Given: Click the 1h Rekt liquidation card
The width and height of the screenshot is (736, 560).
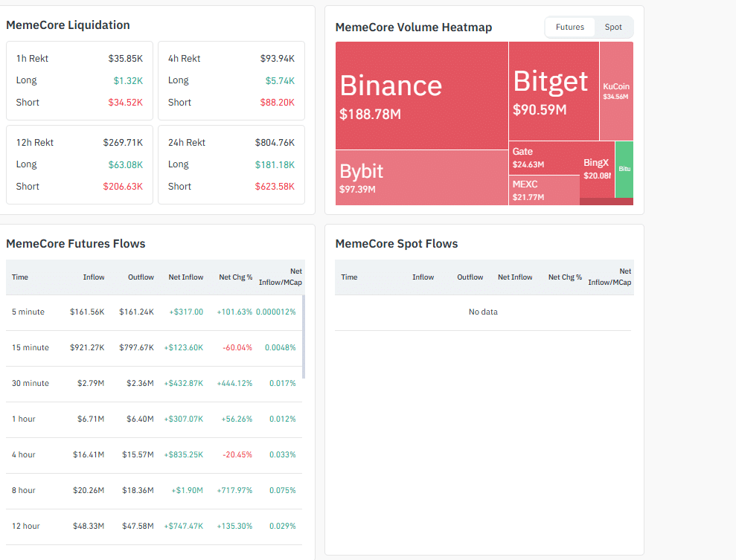Looking at the screenshot, I should pyautogui.click(x=80, y=80).
